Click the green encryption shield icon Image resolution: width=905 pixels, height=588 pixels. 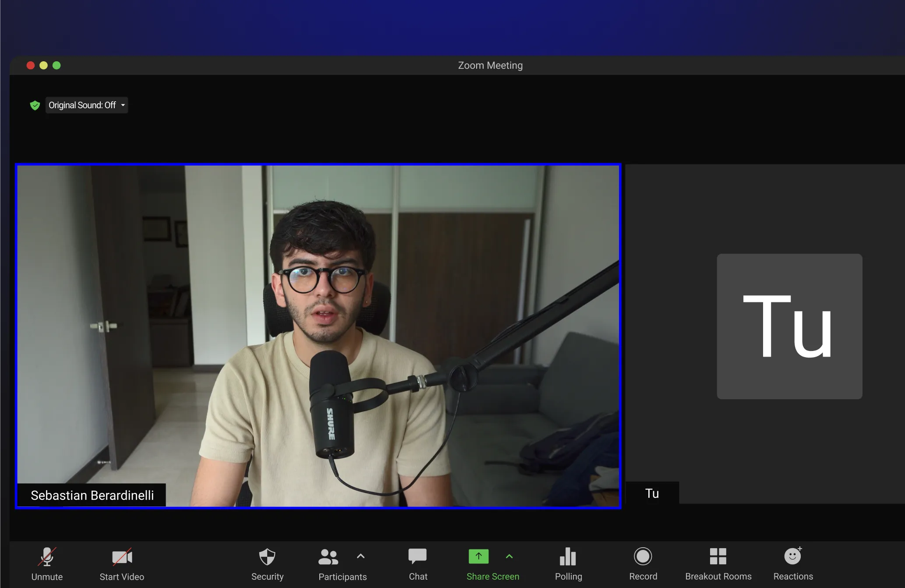click(35, 105)
